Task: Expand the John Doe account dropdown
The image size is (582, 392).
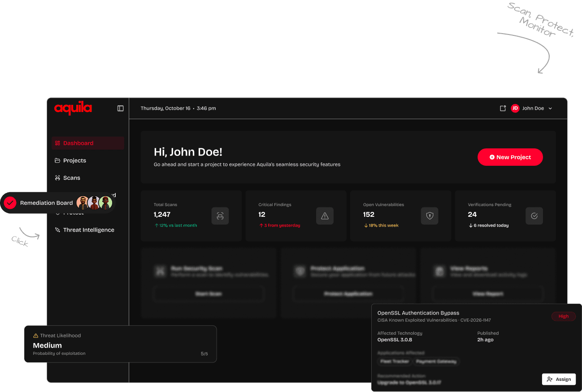Action: 550,108
